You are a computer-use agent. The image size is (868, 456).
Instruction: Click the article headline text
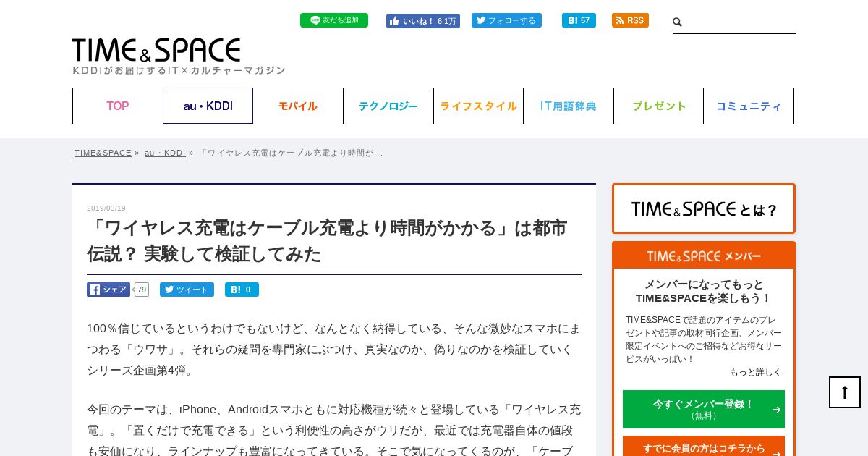click(x=327, y=241)
